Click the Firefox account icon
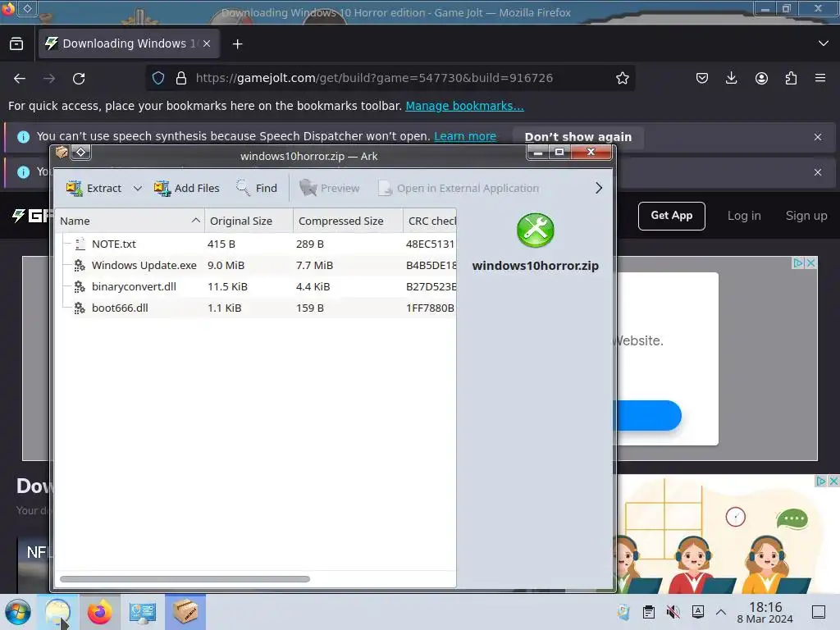The height and width of the screenshot is (630, 840). click(x=761, y=78)
